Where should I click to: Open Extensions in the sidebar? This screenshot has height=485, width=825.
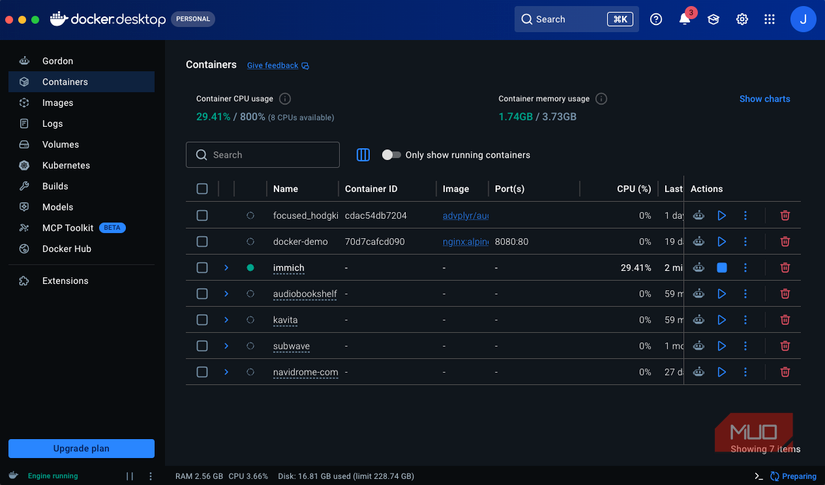(x=82, y=281)
